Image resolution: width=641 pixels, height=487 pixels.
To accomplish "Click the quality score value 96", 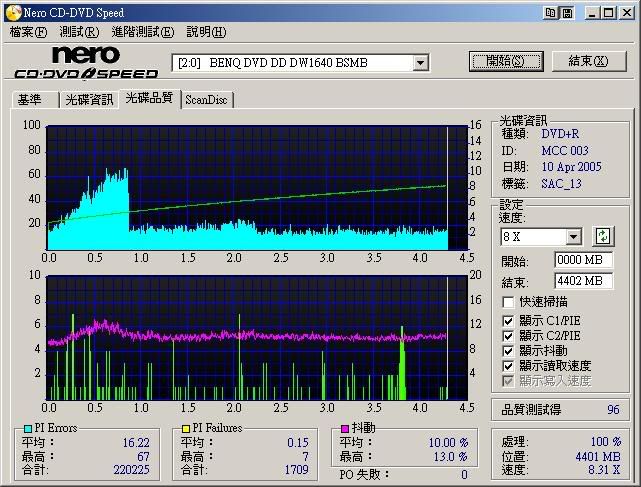I will pyautogui.click(x=613, y=410).
